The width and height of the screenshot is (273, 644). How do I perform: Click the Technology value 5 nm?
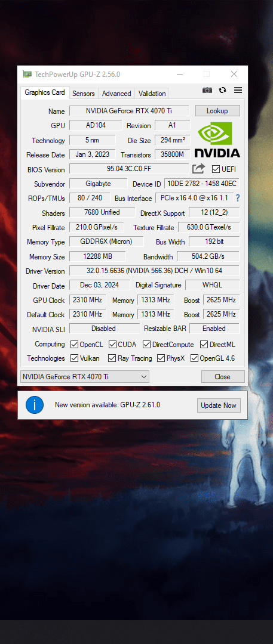pos(92,140)
